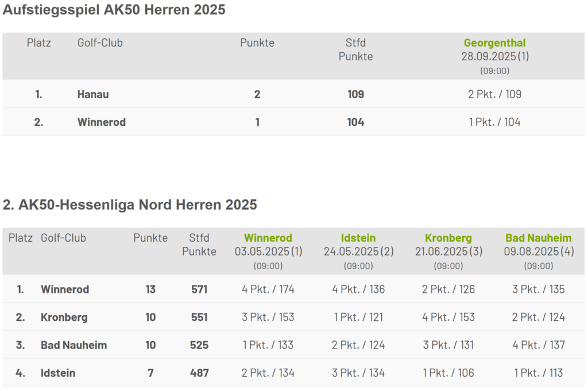Click Bad Nauheim club name in third-place row
588x391 pixels.
coord(73,345)
